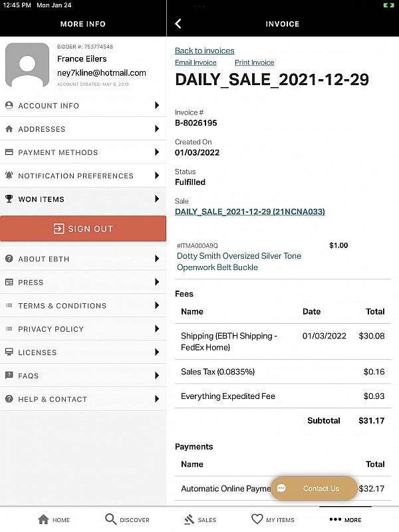Tap the back arrow in Invoice header
The height and width of the screenshot is (532, 399).
[178, 24]
